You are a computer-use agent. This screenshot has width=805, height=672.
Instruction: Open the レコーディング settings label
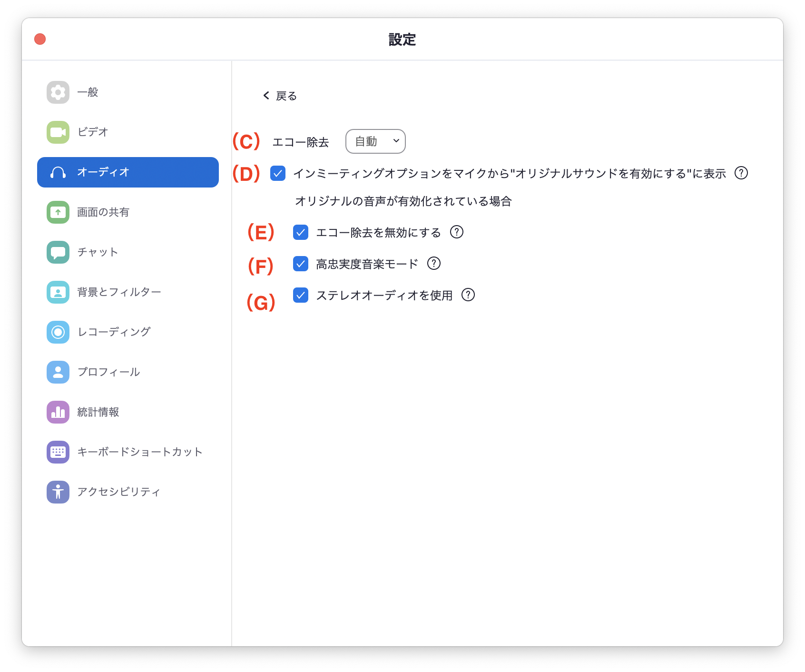tap(114, 332)
